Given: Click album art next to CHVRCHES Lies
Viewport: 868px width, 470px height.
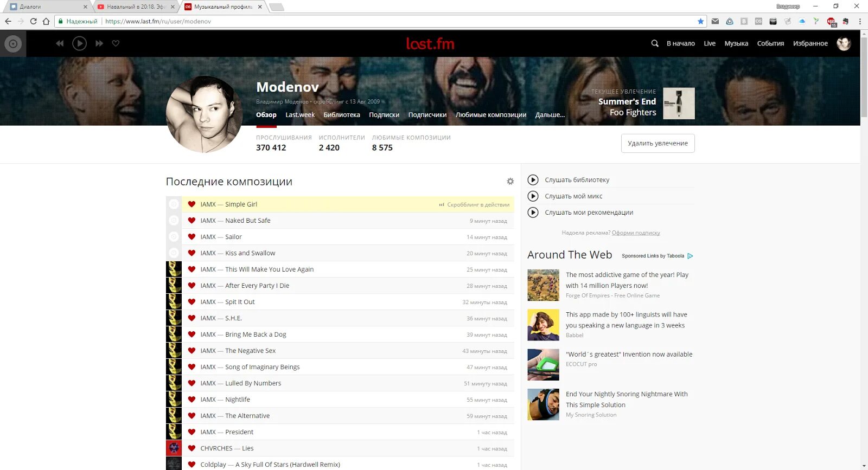Looking at the screenshot, I should (174, 448).
